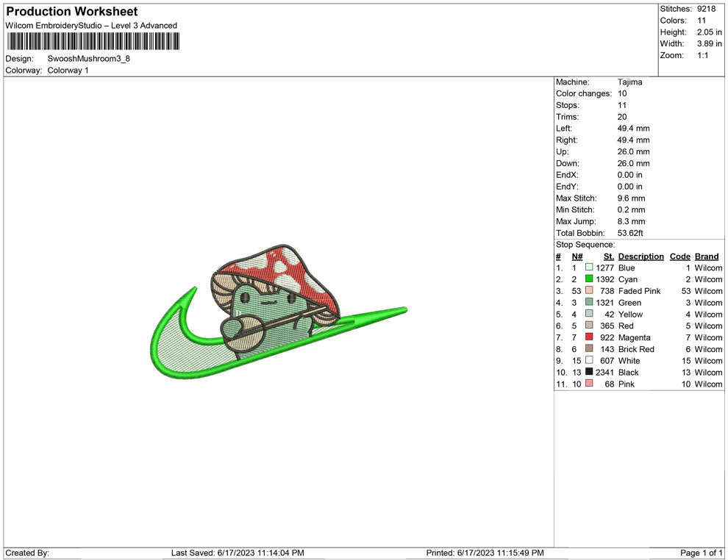Viewport: 728px width, 560px height.
Task: Click the stitch count 1277 for Blue
Action: (x=605, y=268)
